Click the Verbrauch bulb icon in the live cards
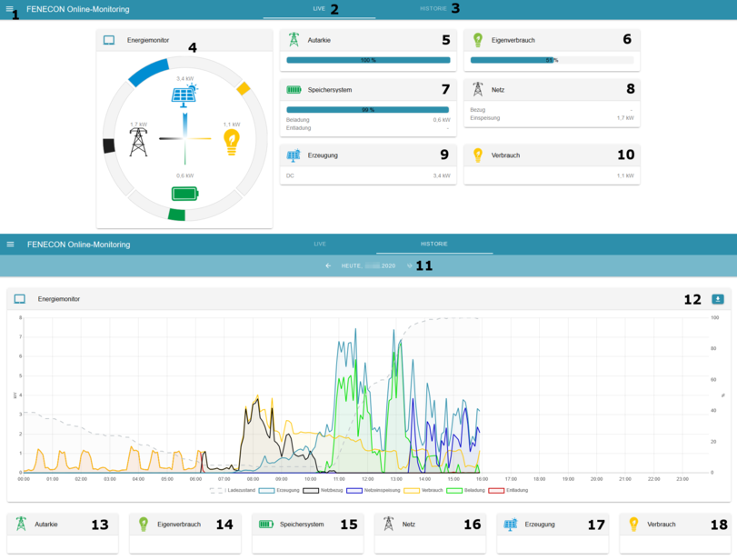 [477, 155]
